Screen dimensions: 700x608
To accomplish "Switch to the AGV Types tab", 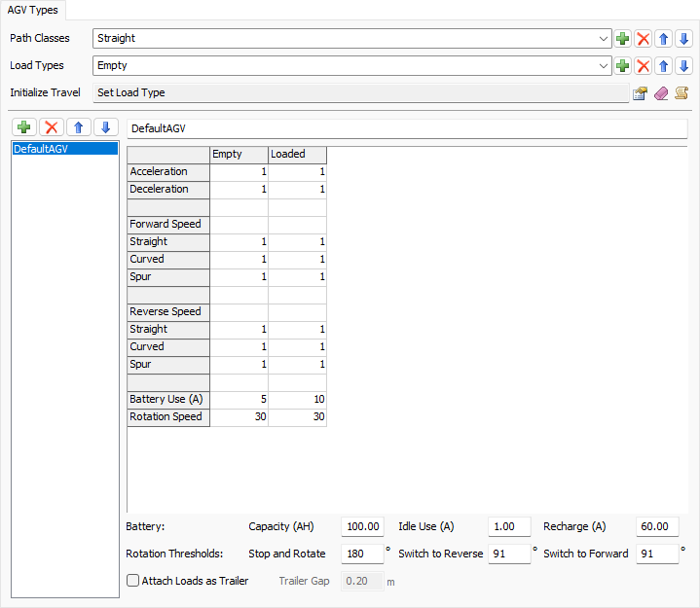I will click(33, 11).
